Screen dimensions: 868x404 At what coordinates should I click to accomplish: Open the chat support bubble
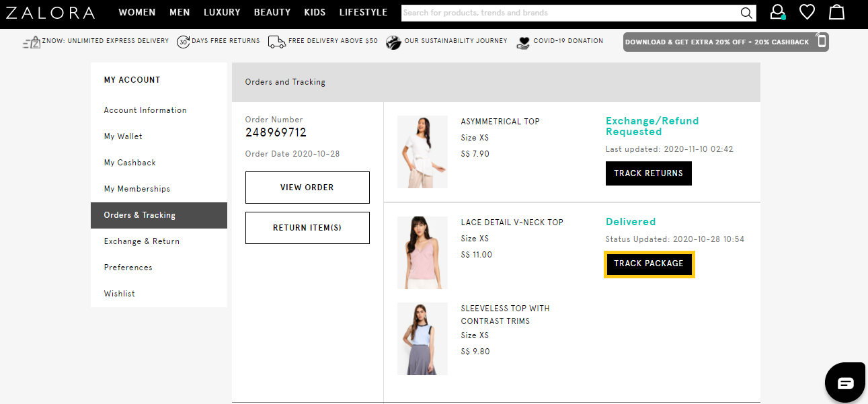pyautogui.click(x=845, y=382)
